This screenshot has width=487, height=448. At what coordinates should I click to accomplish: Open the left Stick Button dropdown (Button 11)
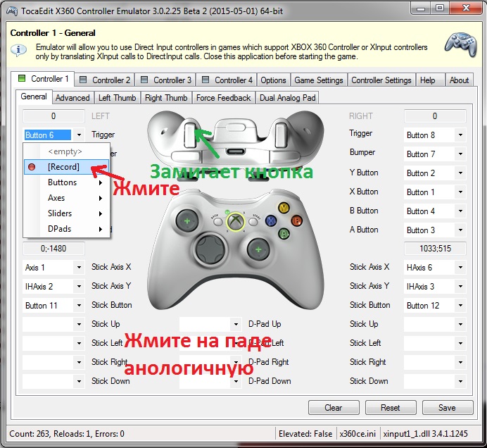click(80, 305)
